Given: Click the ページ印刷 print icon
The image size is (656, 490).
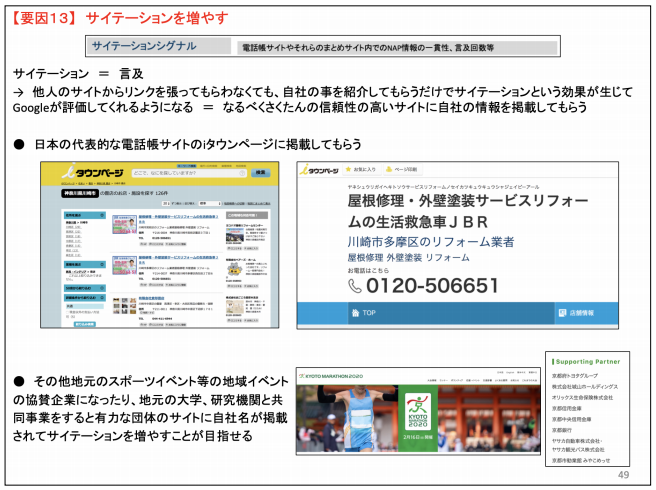Looking at the screenshot, I should 388,170.
